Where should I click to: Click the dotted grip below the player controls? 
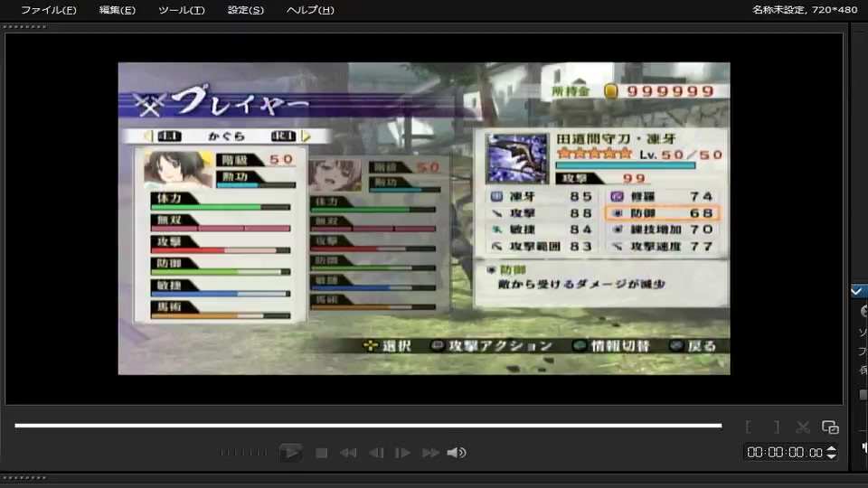[x=24, y=477]
